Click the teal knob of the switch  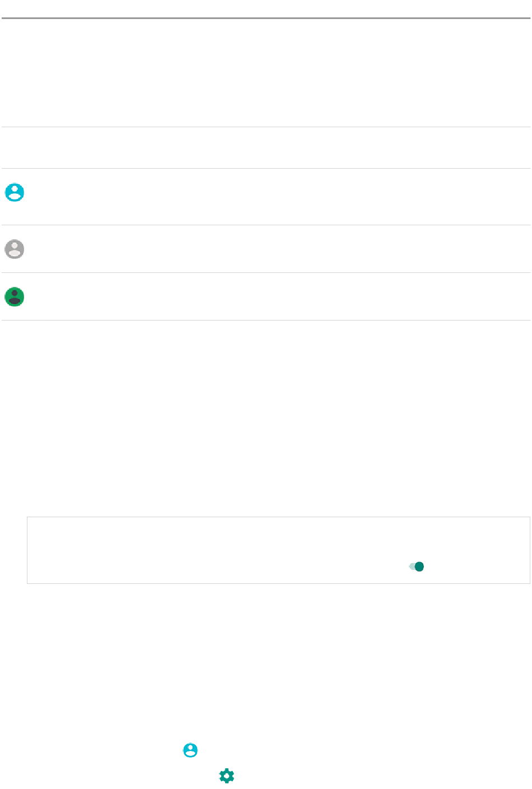pos(419,567)
